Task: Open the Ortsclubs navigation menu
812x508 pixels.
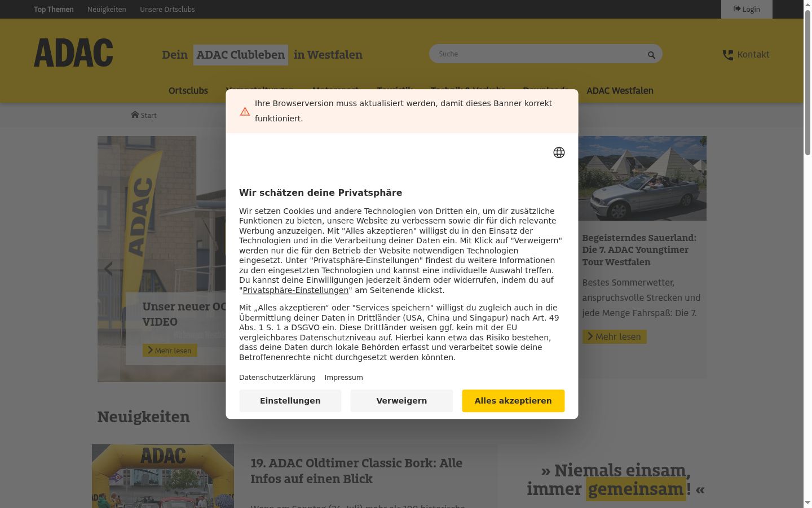Action: 188,90
